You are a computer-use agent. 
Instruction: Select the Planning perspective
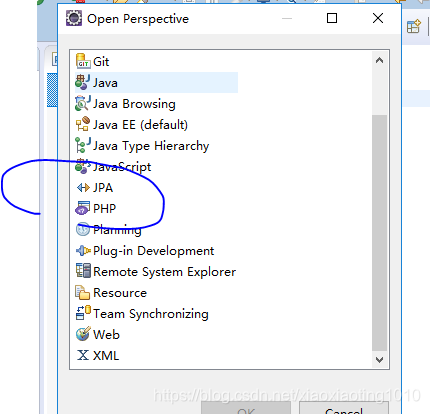tap(117, 230)
